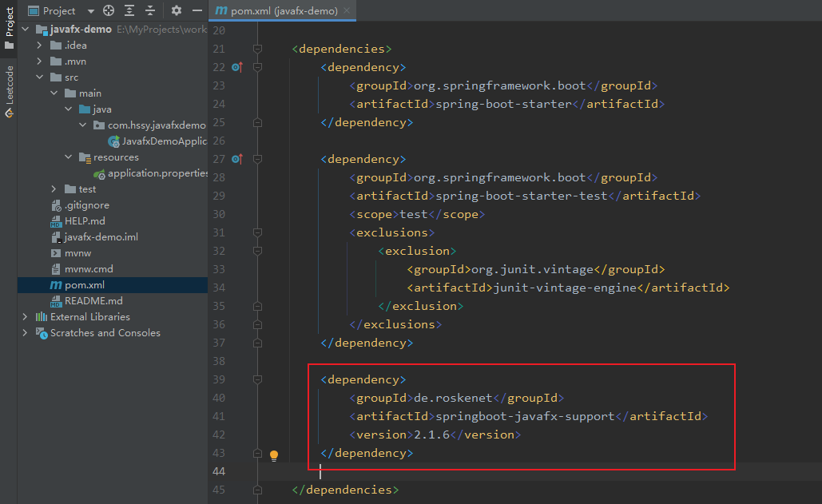Click the locate/select opened file target icon
Image resolution: width=822 pixels, height=504 pixels.
pos(109,10)
